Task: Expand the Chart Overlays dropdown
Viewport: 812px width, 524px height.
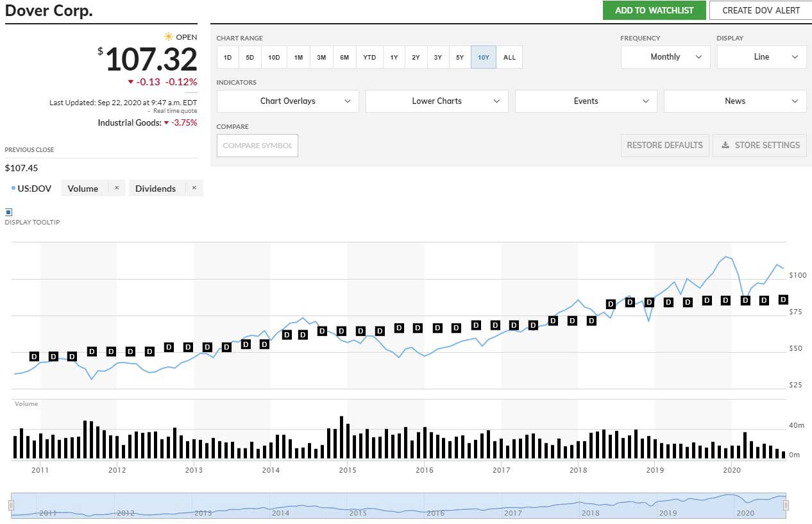Action: tap(287, 101)
